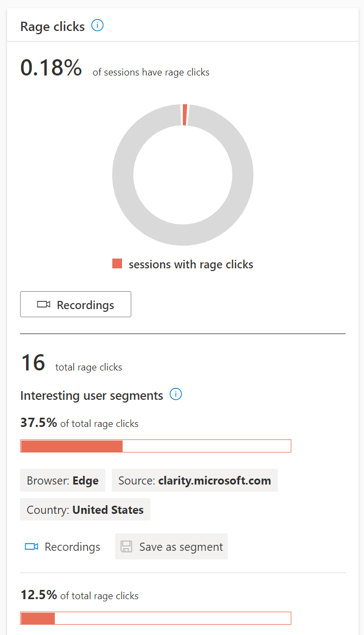Save the Edge segment with Save as segment

coord(181,546)
